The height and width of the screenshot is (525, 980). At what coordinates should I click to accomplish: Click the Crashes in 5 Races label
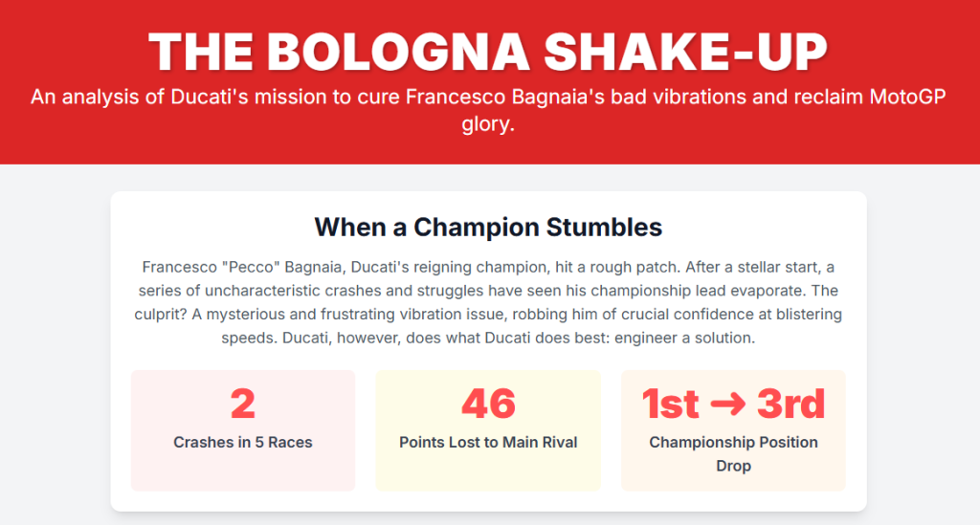tap(243, 442)
